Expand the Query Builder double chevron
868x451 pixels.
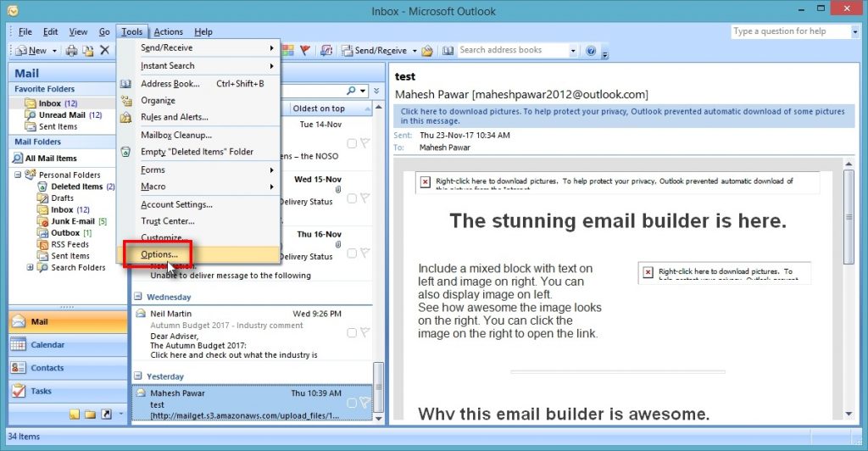pos(376,91)
